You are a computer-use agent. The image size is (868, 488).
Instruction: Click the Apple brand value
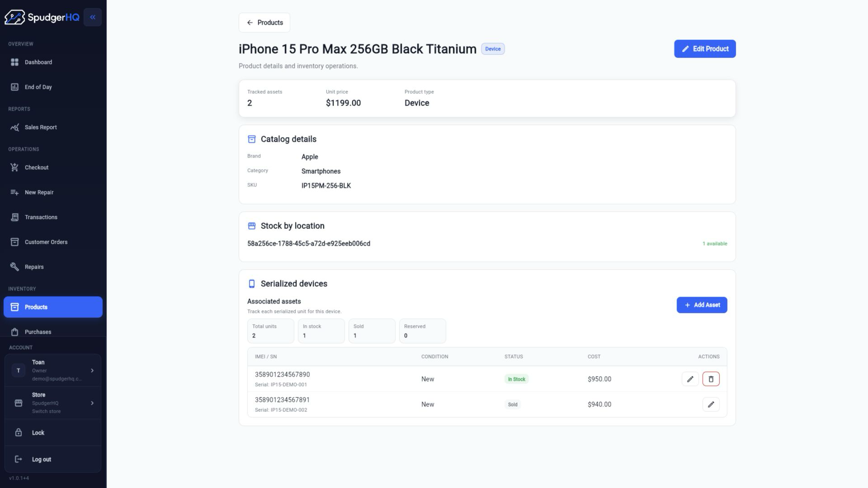pyautogui.click(x=310, y=157)
